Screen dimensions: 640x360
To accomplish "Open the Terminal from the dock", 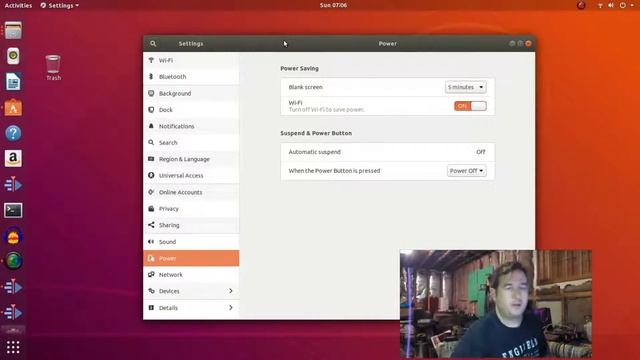I will pos(13,210).
